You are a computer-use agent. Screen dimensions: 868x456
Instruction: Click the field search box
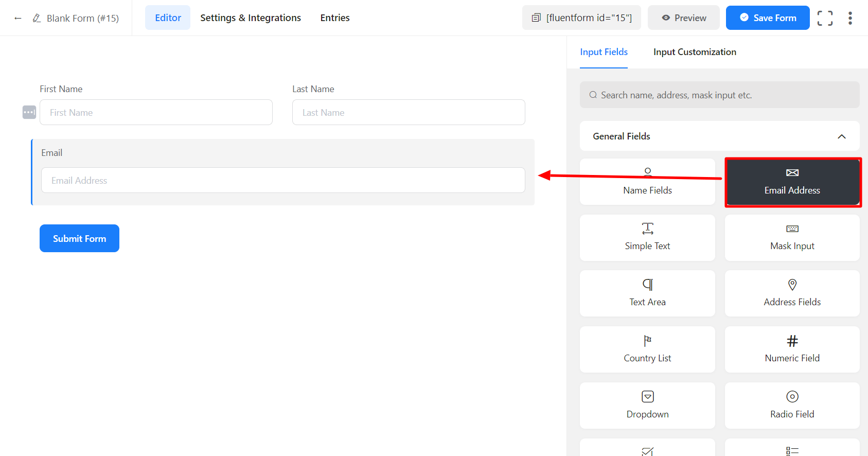coord(719,95)
